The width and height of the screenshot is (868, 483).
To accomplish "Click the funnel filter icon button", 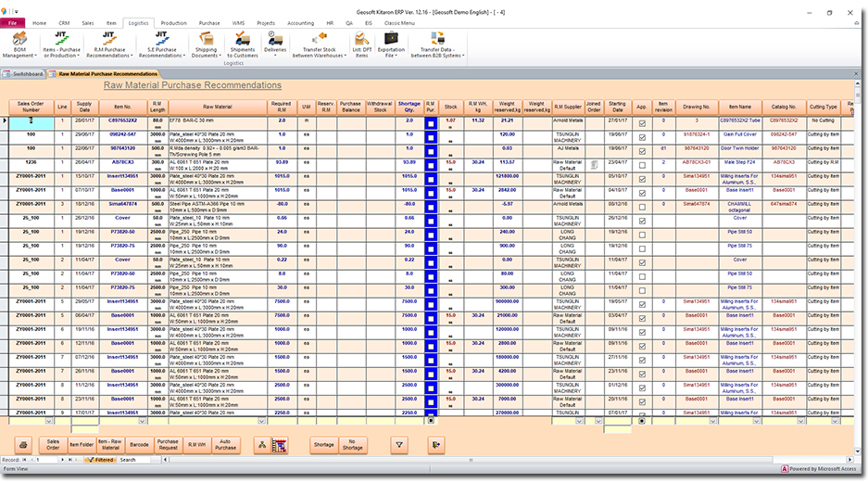I will click(399, 445).
